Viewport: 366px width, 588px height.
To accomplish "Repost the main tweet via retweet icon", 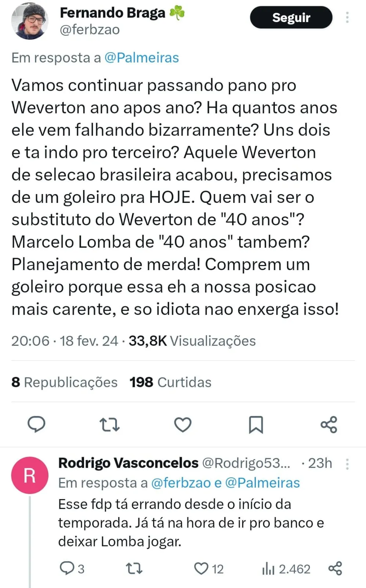I will [x=109, y=424].
